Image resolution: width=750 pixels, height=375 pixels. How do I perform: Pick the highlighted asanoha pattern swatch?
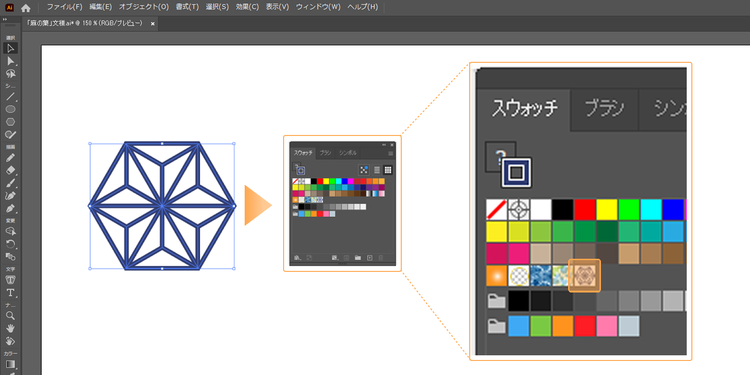click(585, 276)
